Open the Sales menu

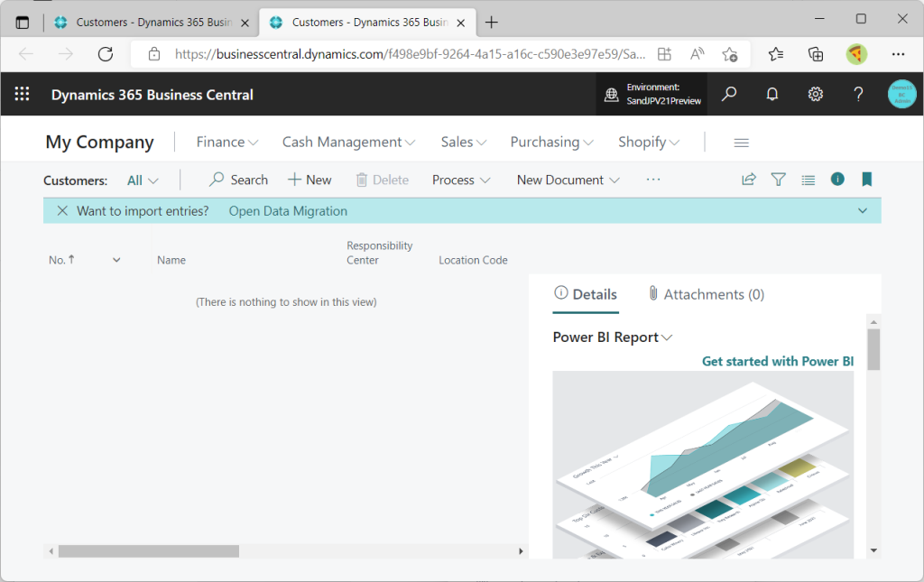[463, 142]
